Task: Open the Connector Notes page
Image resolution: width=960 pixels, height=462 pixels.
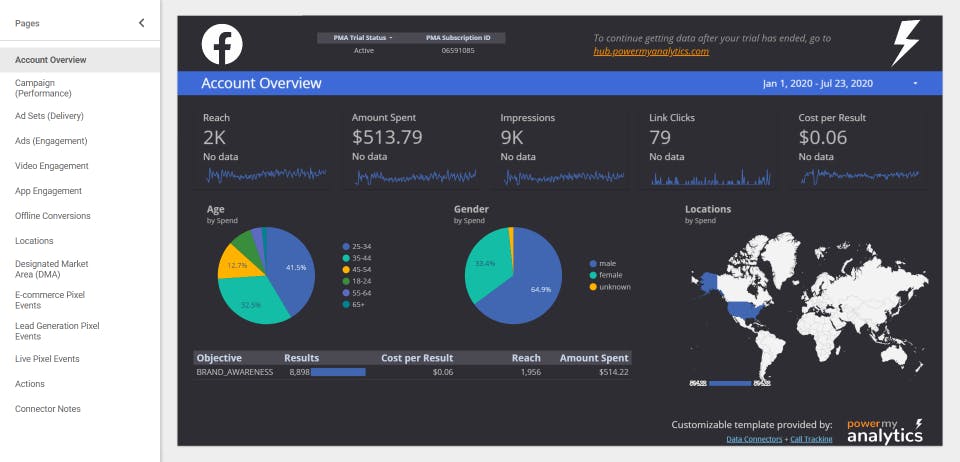Action: click(x=48, y=409)
